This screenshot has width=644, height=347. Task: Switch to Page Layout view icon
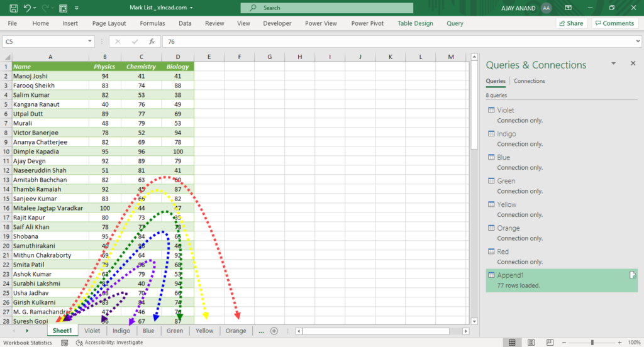[531, 343]
